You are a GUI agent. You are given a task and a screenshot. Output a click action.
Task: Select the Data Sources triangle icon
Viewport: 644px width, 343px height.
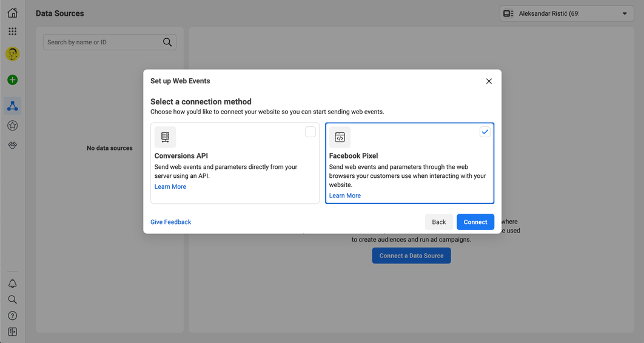[12, 106]
